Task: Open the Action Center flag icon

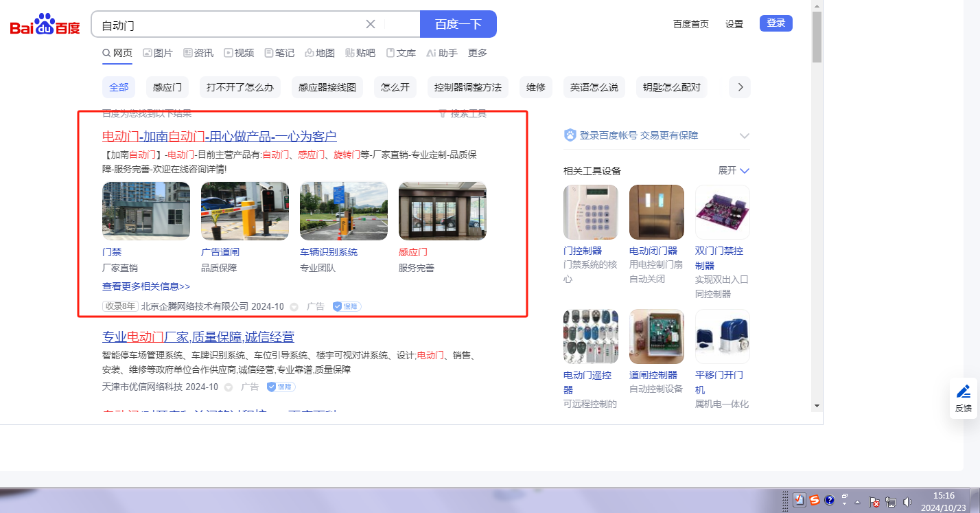Action: click(874, 501)
